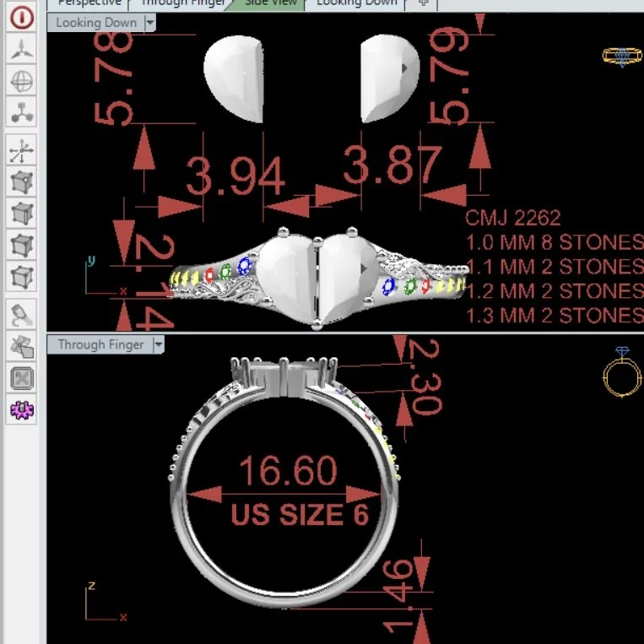The image size is (644, 644).
Task: Click the red power circle icon
Action: 22,18
